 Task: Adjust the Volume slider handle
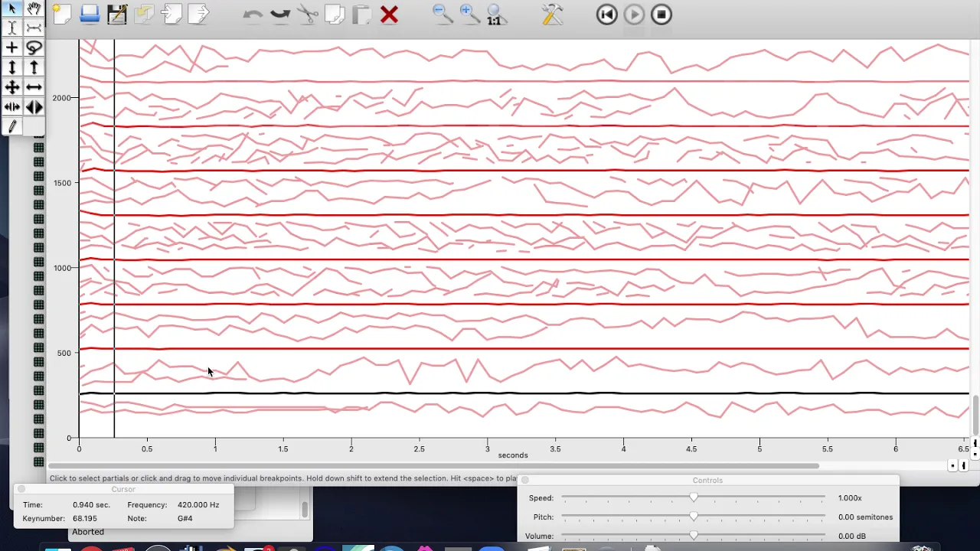pyautogui.click(x=694, y=536)
